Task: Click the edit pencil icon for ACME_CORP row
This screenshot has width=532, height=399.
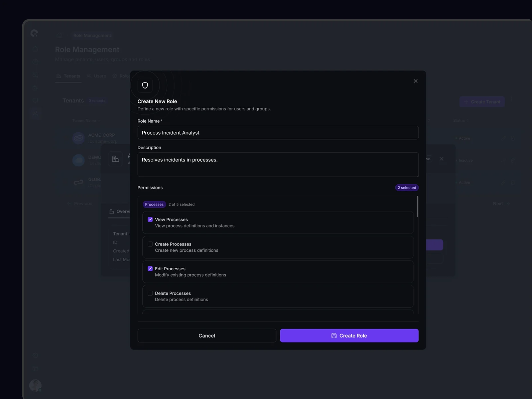Action: (x=503, y=138)
